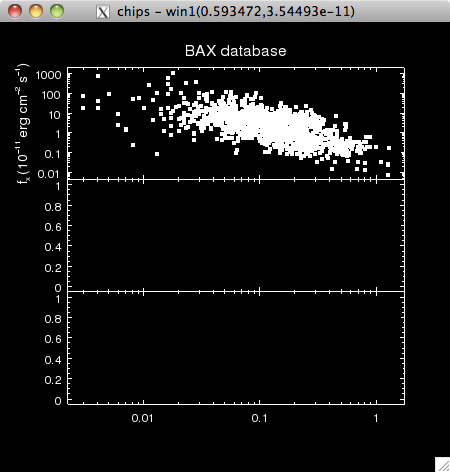Click the 0.1 x-axis tick label
Viewport: 450px width, 472px height.
tap(259, 418)
